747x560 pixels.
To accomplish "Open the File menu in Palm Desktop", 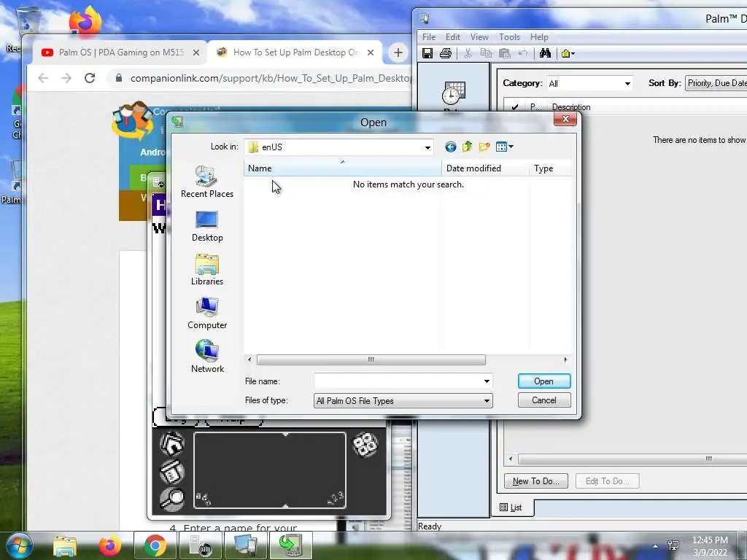I will click(429, 36).
